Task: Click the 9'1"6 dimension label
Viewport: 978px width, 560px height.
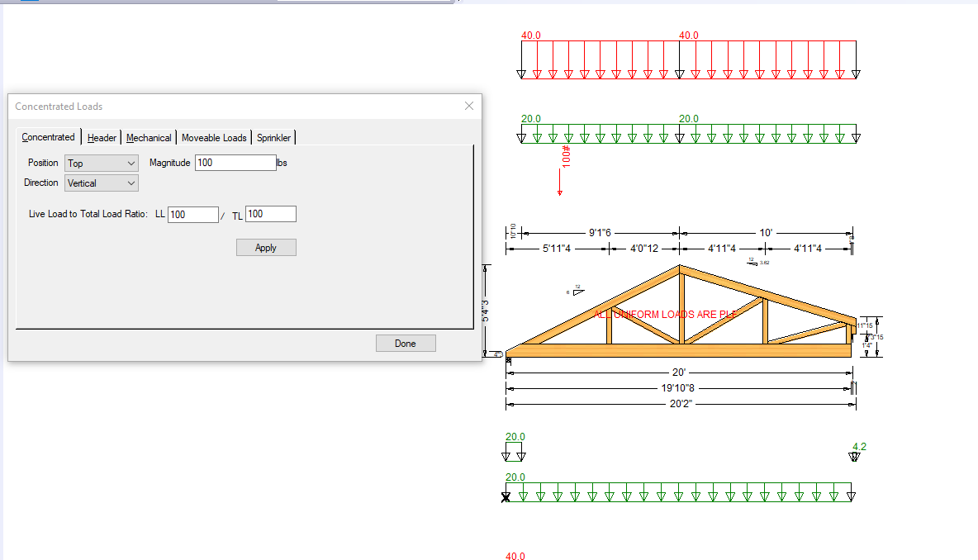Action: point(601,233)
